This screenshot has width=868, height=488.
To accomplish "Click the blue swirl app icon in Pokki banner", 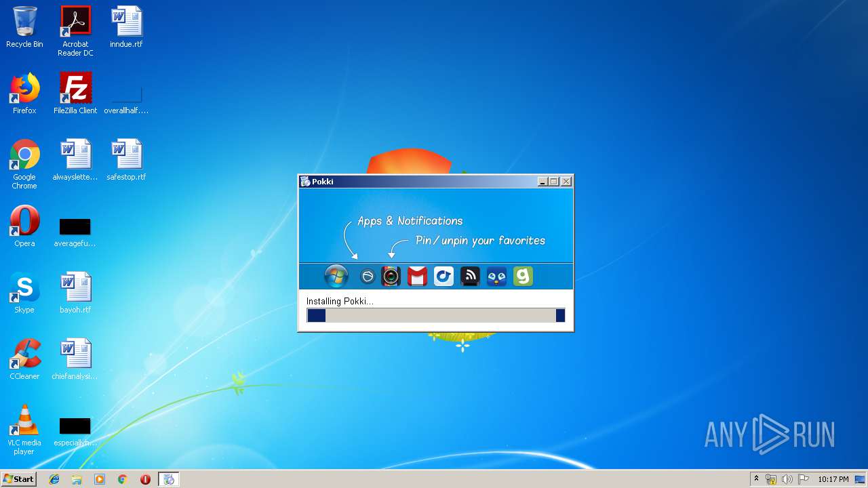I will tap(443, 276).
